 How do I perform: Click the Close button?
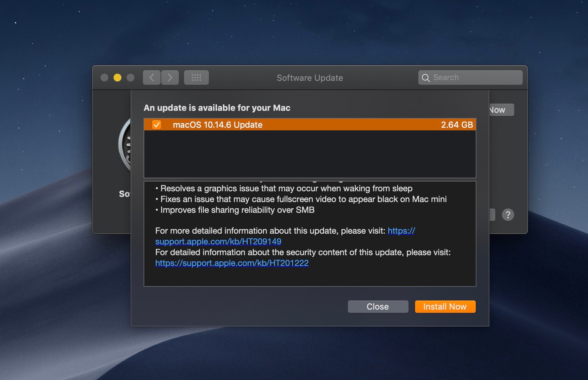378,307
